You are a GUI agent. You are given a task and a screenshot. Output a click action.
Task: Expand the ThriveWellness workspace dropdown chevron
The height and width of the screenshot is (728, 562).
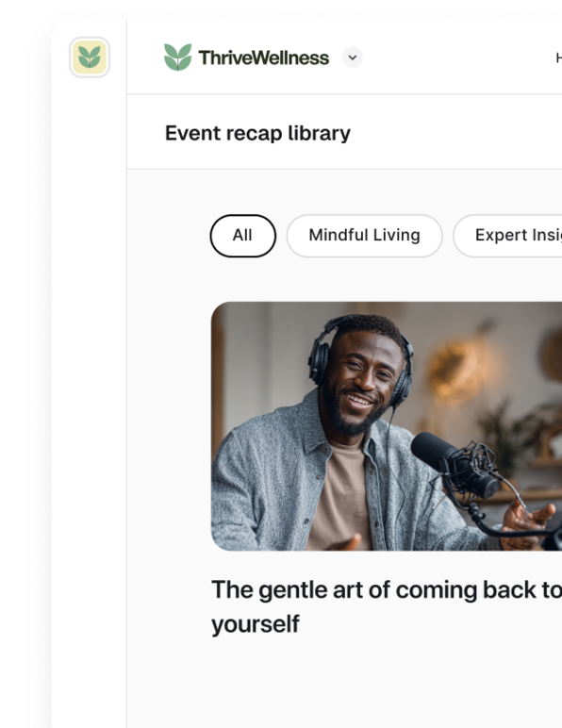coord(353,58)
